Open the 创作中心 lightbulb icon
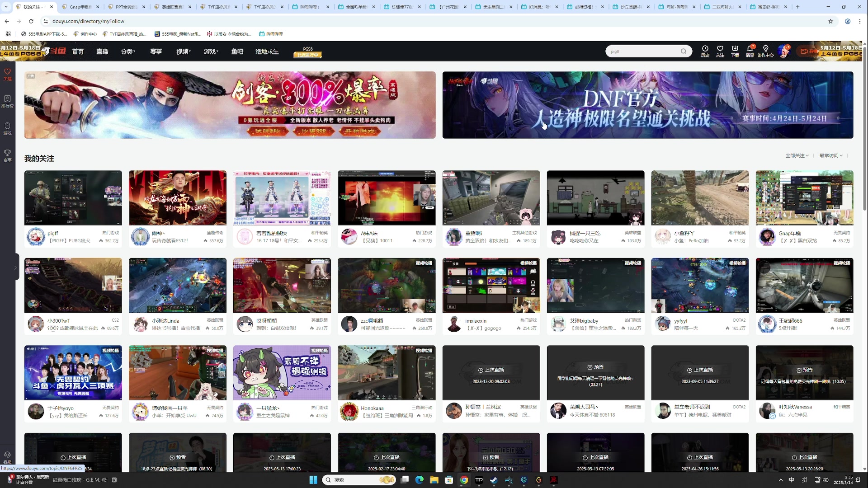Image resolution: width=868 pixels, height=488 pixels. pos(765,51)
